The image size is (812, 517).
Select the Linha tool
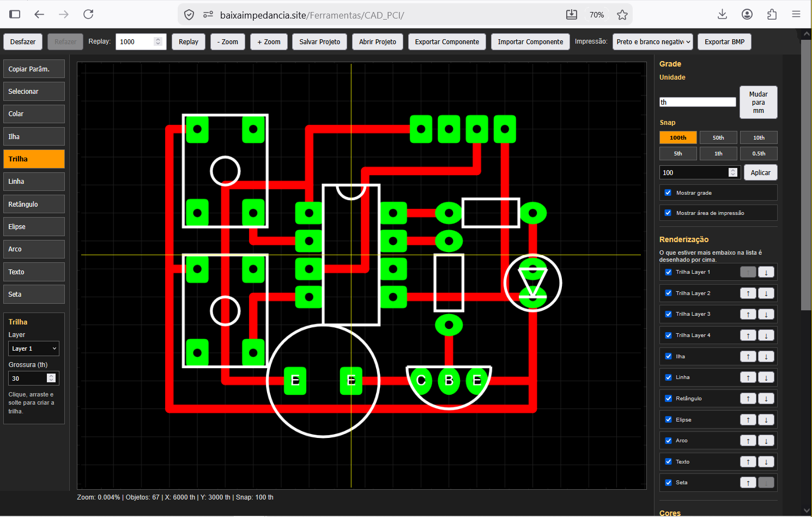(x=34, y=182)
